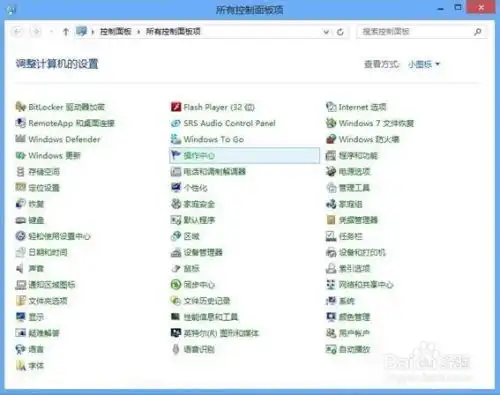Open the 通知区域图标 link
The width and height of the screenshot is (500, 395).
[52, 284]
